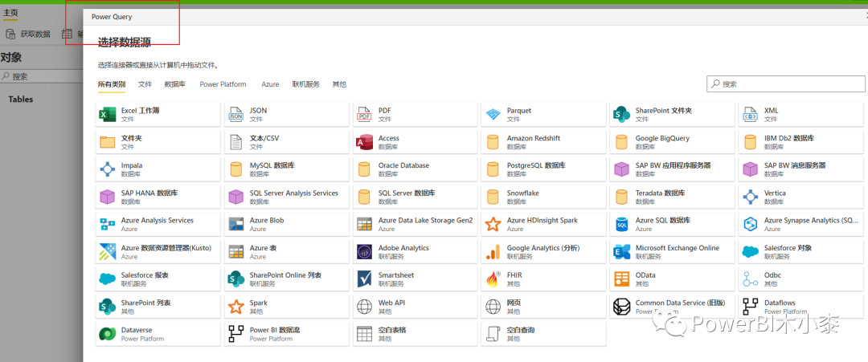
Task: Switch to the 文件 category tab
Action: pos(145,84)
